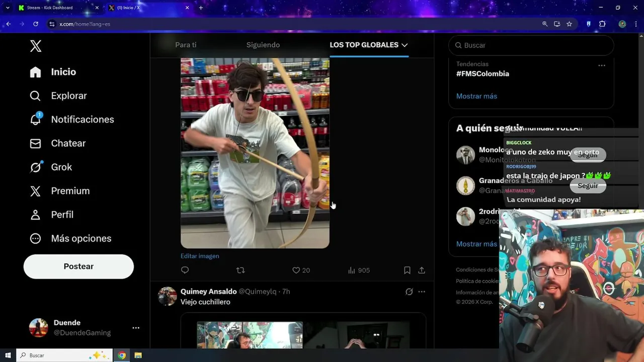Close the Inicio / X browser tab
Screen dimensions: 644x362
(187, 8)
